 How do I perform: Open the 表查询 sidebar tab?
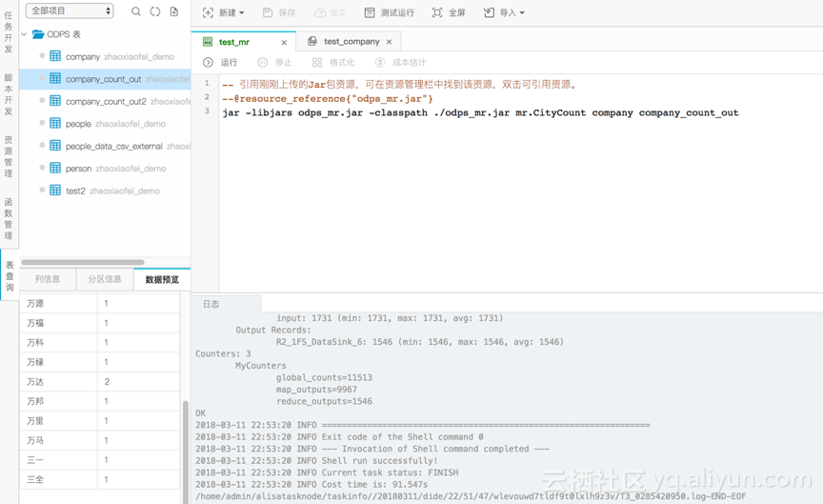click(10, 275)
